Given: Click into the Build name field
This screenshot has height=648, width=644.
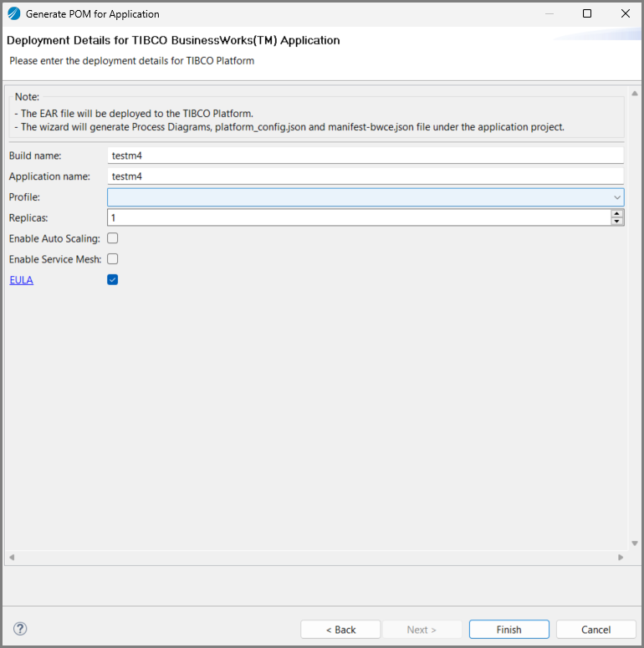Looking at the screenshot, I should pos(365,156).
